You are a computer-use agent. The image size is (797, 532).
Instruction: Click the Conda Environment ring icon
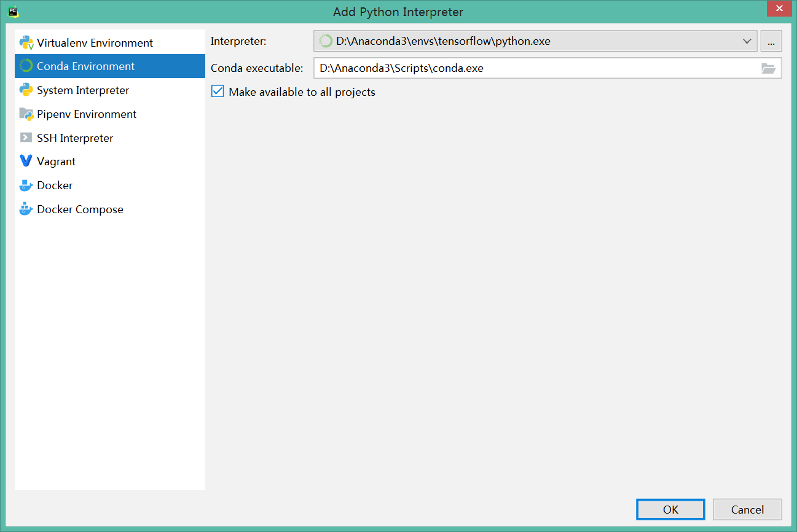click(x=26, y=66)
